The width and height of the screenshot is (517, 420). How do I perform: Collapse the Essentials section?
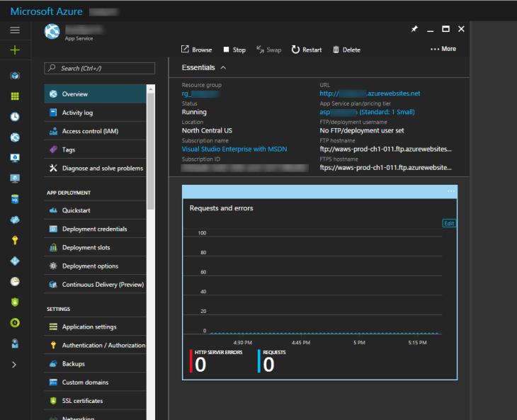pos(223,68)
